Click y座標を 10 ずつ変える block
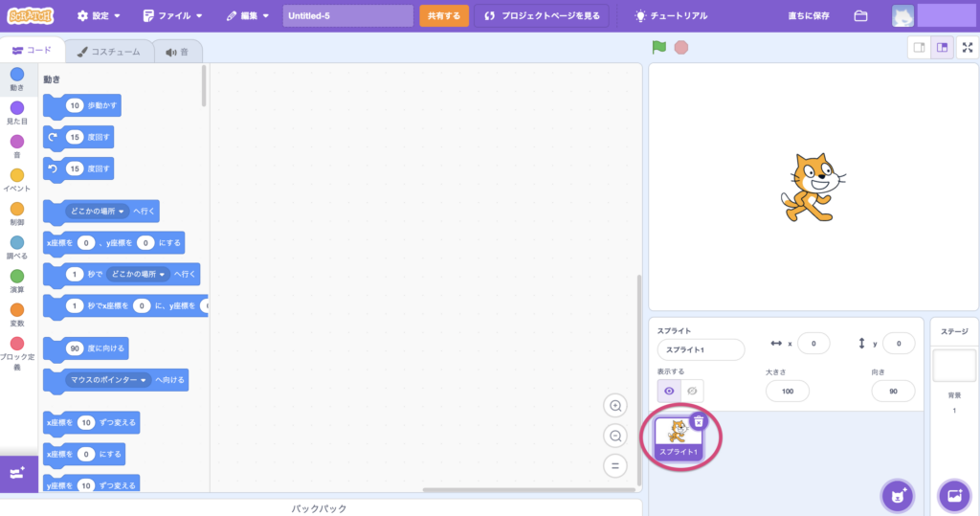 [x=91, y=484]
